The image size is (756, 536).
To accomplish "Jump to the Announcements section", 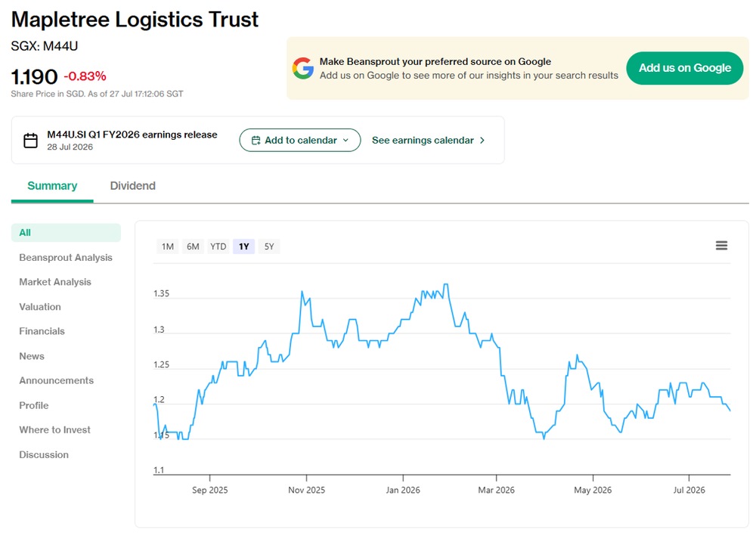I will pyautogui.click(x=57, y=381).
